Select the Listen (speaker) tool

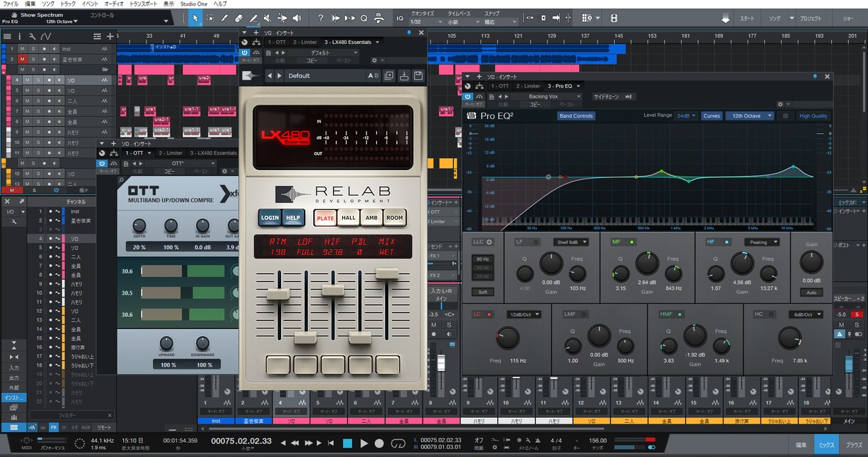(297, 18)
